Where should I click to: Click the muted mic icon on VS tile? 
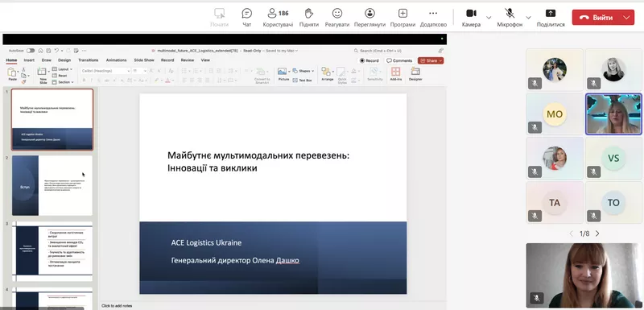click(x=594, y=172)
